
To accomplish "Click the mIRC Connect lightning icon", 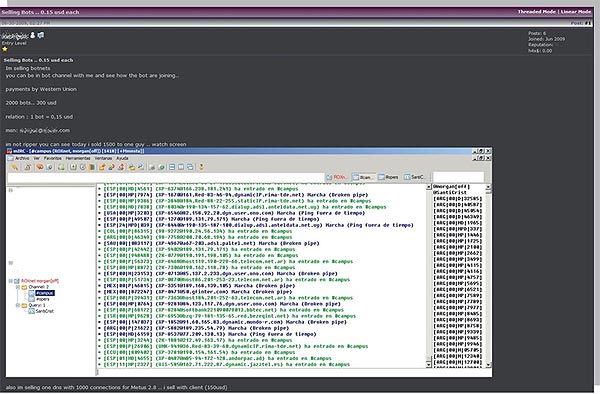I will [x=15, y=167].
